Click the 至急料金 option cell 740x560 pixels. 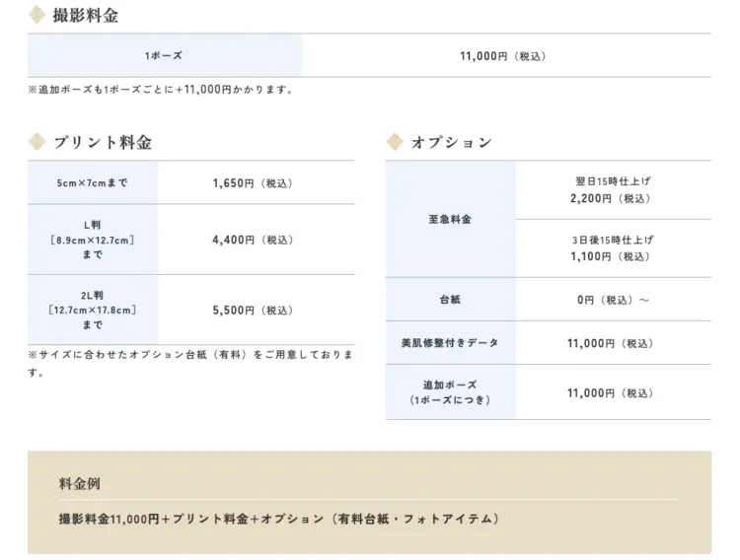tap(450, 219)
